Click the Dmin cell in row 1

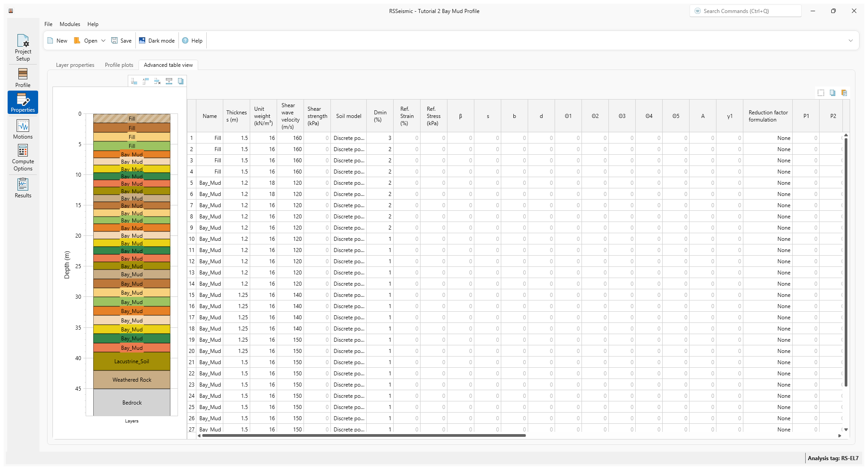pyautogui.click(x=380, y=138)
